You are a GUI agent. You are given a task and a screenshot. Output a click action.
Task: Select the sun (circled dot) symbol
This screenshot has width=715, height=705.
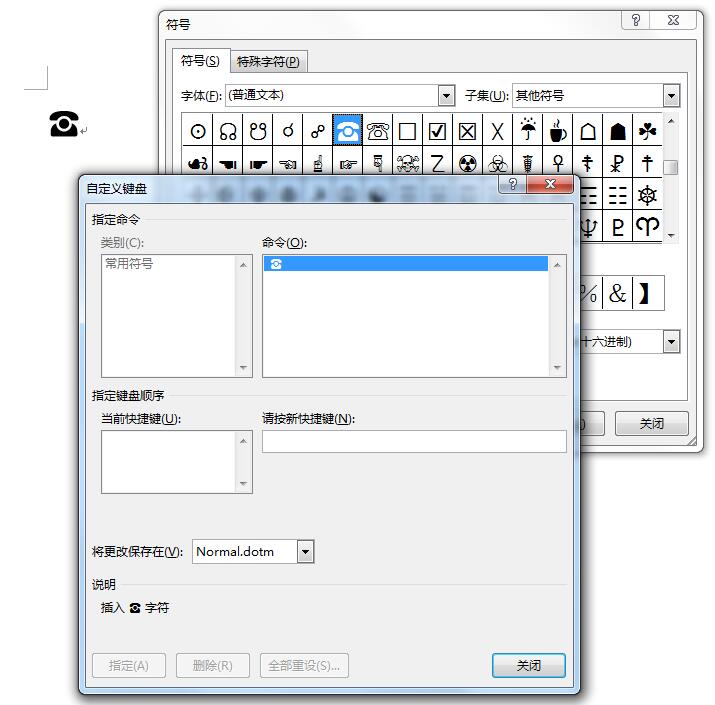tap(197, 131)
